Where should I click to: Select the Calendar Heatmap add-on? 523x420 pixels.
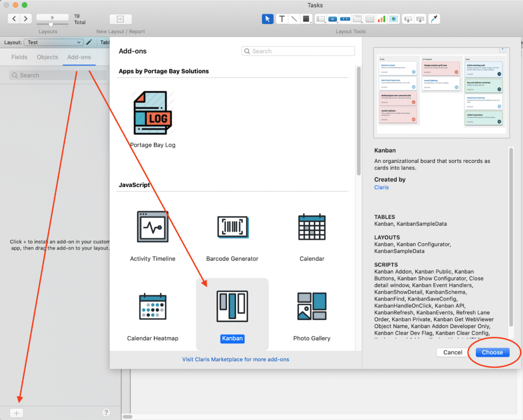(153, 316)
